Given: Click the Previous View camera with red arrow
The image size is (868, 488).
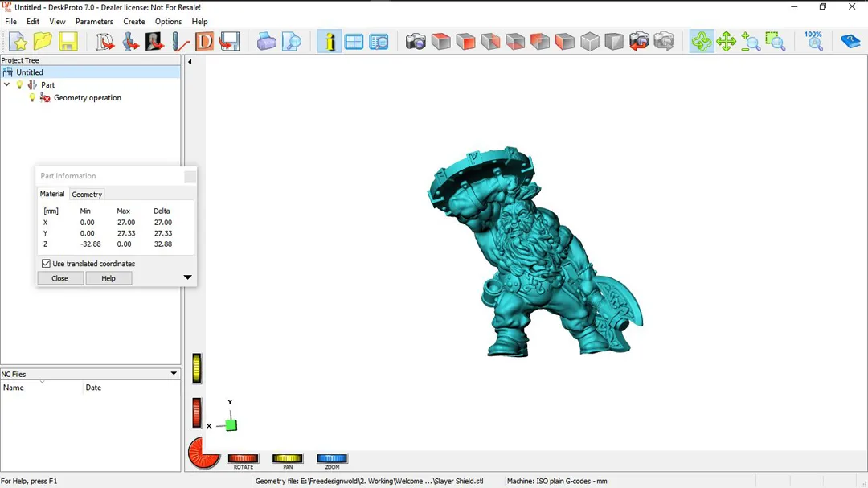Looking at the screenshot, I should point(639,42).
